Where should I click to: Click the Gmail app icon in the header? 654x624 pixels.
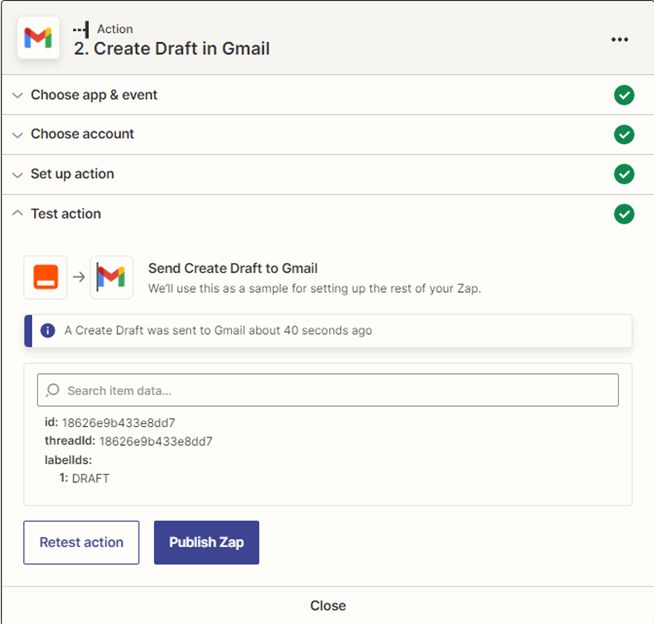point(38,38)
